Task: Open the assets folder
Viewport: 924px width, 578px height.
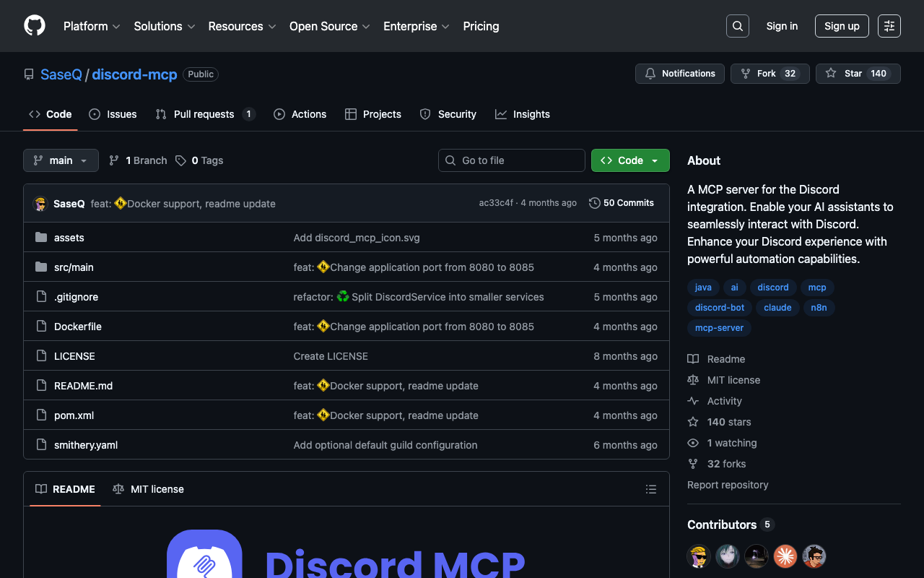Action: coord(69,238)
